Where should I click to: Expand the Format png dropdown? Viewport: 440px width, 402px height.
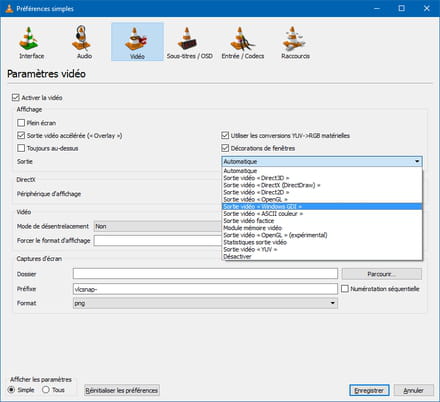pyautogui.click(x=205, y=303)
